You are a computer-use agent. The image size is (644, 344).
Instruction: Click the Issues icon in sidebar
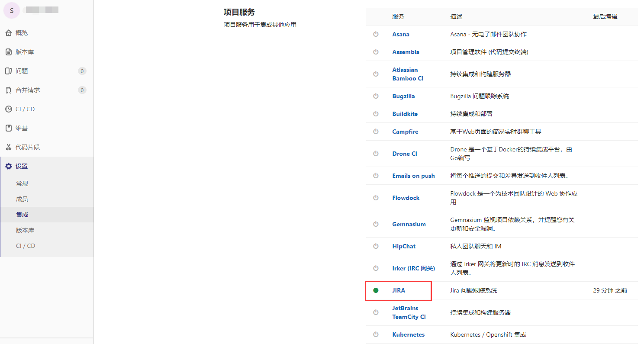coord(9,71)
